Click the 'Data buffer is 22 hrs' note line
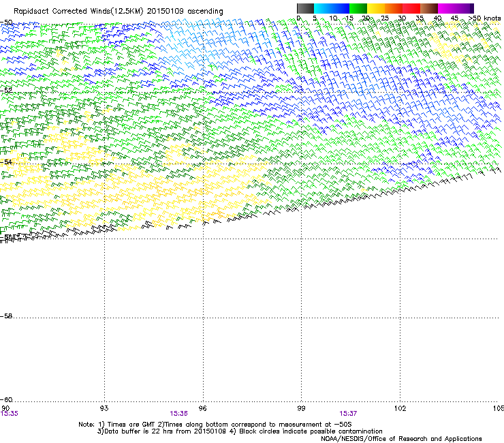The height and width of the screenshot is (443, 504). coord(240,431)
